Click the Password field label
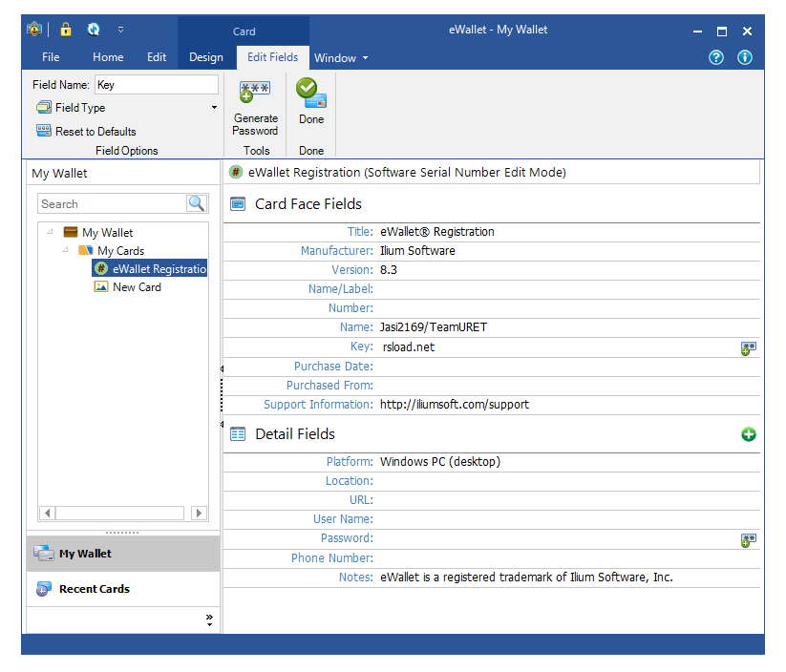This screenshot has width=786, height=672. [x=347, y=538]
